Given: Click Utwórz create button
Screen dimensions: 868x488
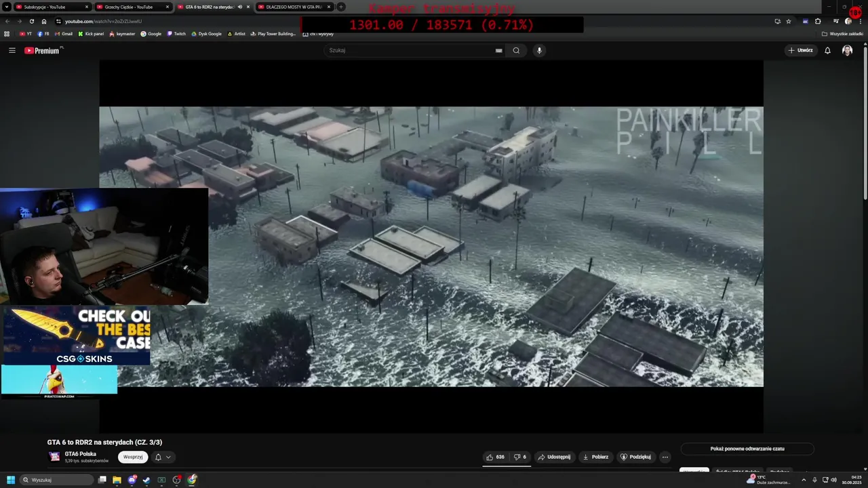Looking at the screenshot, I should point(800,50).
